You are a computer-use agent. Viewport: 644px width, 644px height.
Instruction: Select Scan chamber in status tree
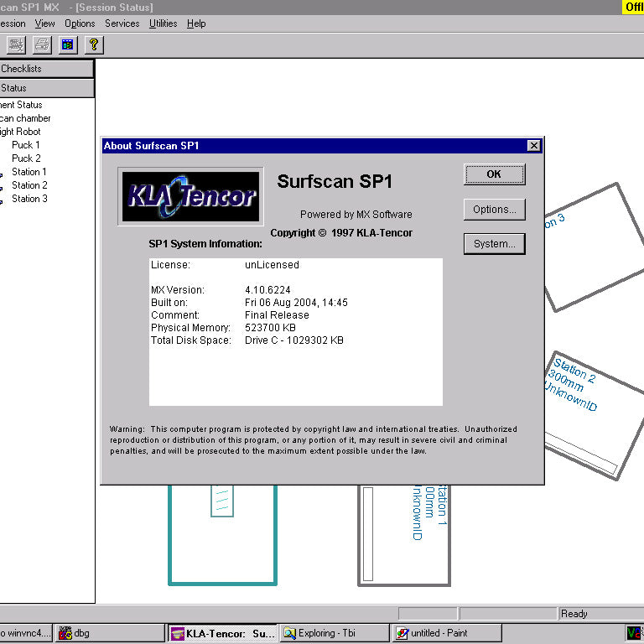point(25,118)
